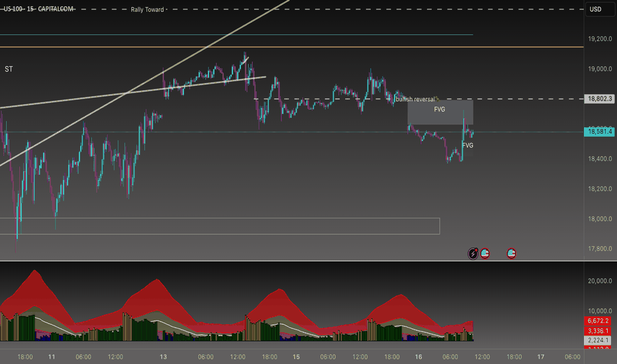Click the 18,802.3 price label
617x364 pixels.
tap(600, 99)
